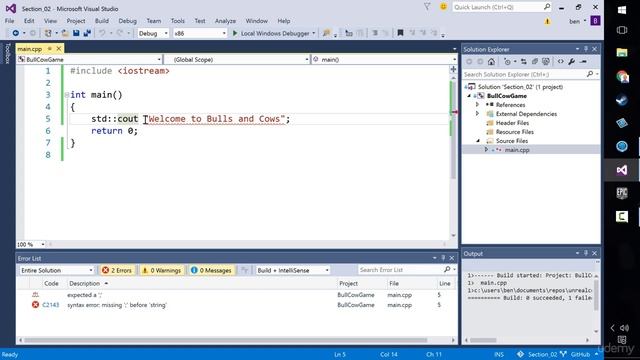This screenshot has height=360, width=640.
Task: Collapse the main() function outline toggle
Action: pos(67,95)
